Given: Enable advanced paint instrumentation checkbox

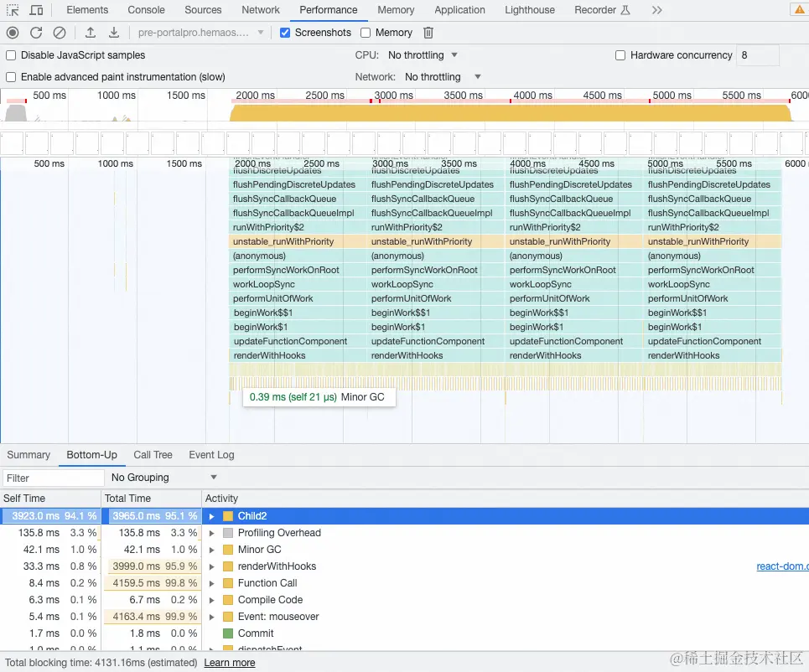Looking at the screenshot, I should (x=11, y=77).
